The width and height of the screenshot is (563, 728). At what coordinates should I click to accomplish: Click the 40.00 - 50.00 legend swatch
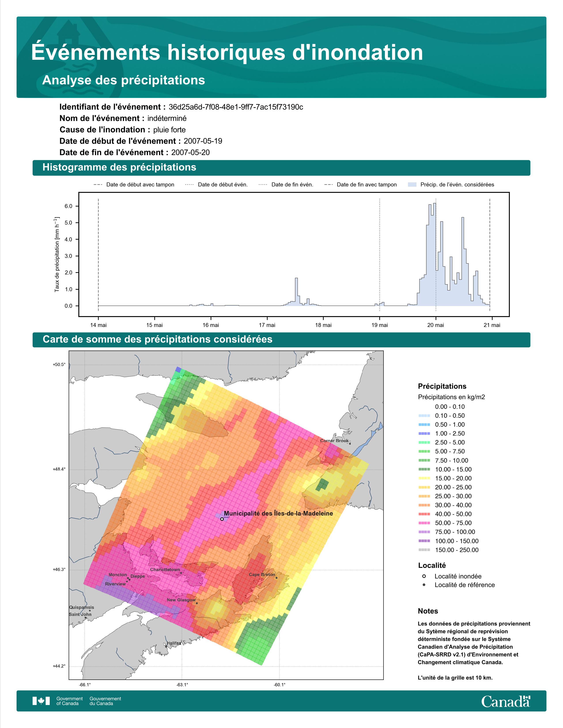424,514
